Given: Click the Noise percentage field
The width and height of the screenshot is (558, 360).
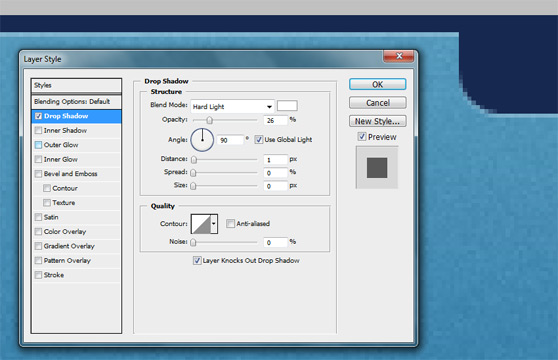Looking at the screenshot, I should coord(275,242).
